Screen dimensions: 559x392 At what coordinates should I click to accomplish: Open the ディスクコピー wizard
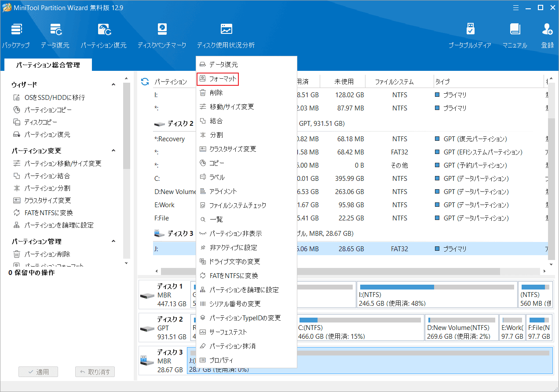(36, 122)
